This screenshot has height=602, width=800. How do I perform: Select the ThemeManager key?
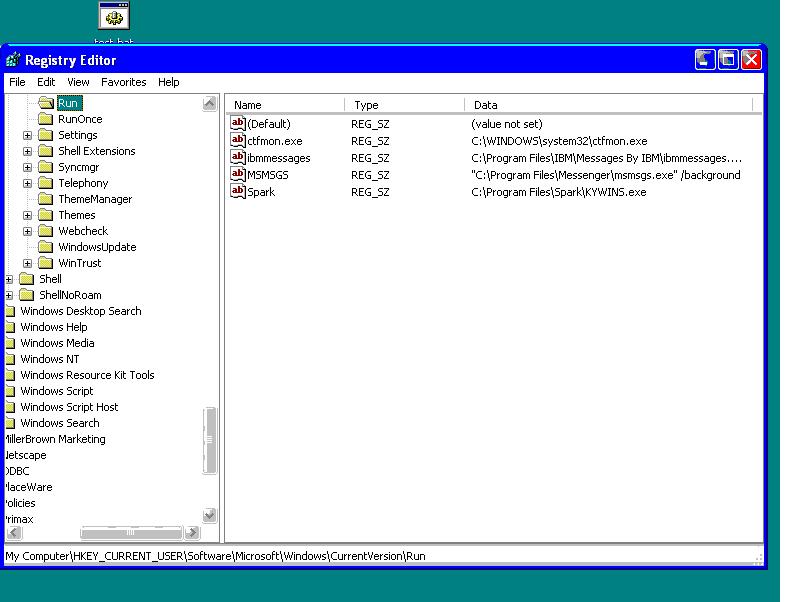click(95, 199)
